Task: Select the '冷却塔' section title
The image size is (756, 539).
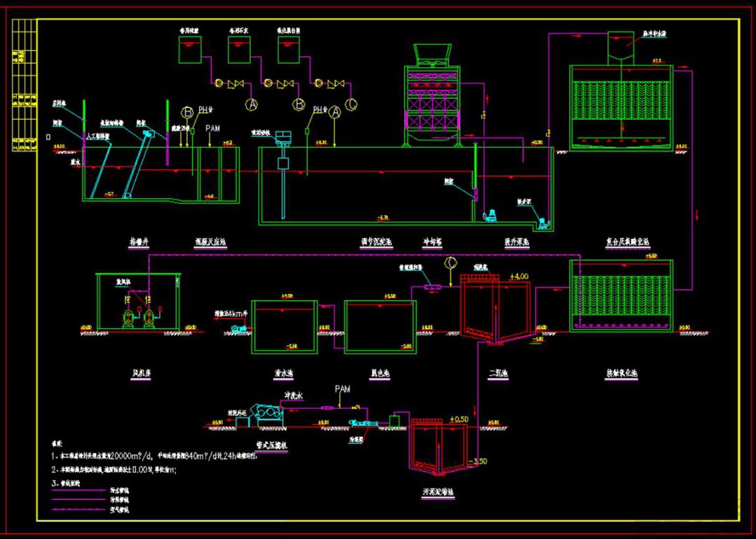Action: tap(432, 243)
